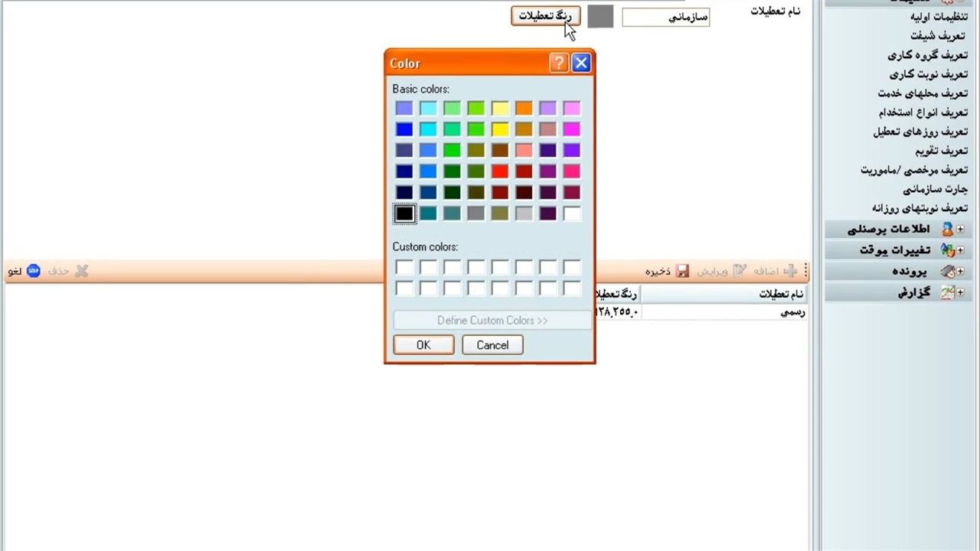Click the نام تعطیلات text field
This screenshot has width=980, height=551.
665,17
